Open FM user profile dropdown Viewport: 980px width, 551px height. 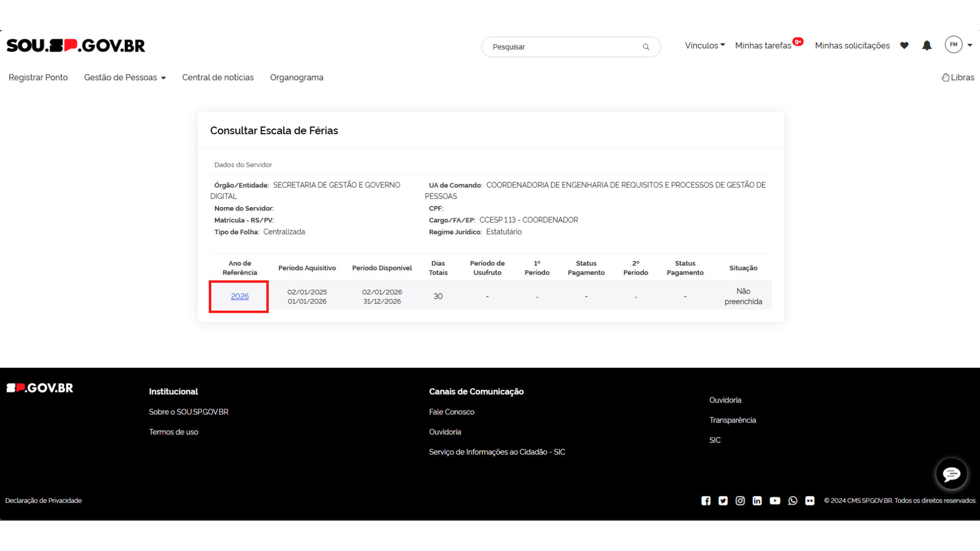[958, 45]
